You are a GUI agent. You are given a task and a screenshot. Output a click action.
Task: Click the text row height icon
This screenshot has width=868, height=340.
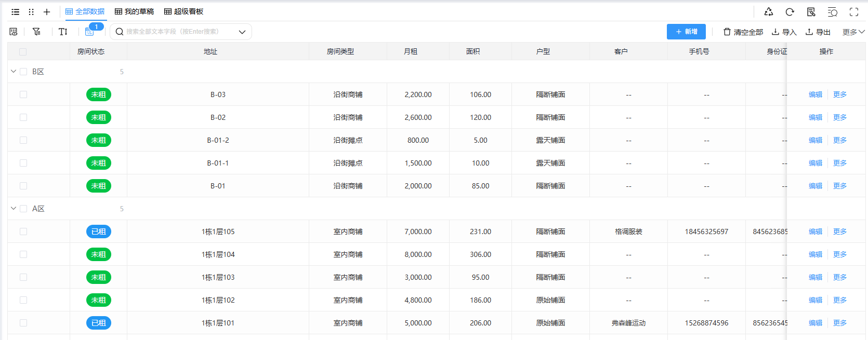(x=63, y=32)
